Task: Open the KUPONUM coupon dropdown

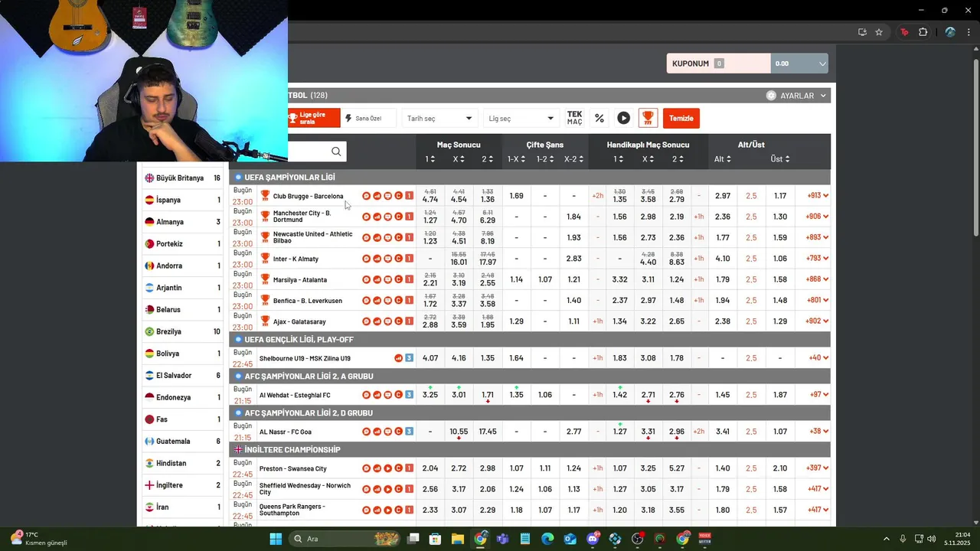Action: click(823, 64)
